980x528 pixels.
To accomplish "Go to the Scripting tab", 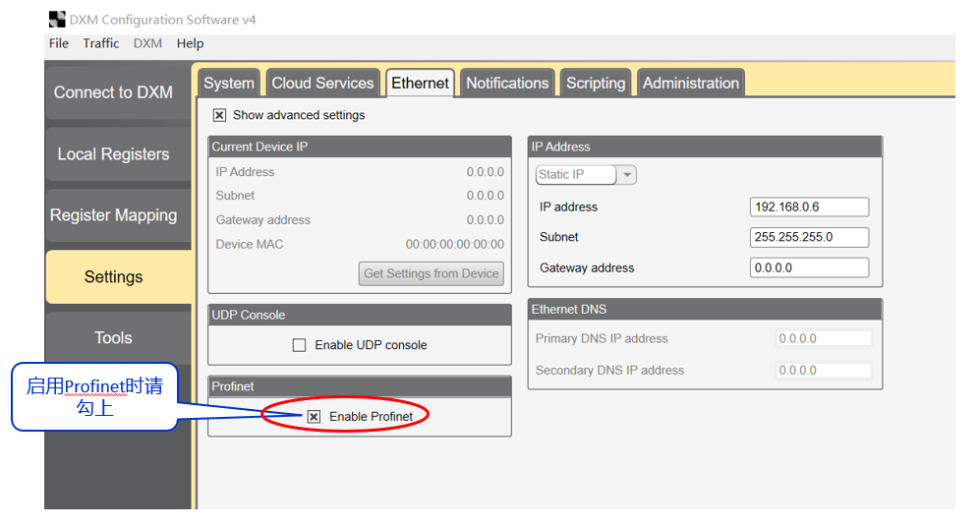I will [x=596, y=84].
